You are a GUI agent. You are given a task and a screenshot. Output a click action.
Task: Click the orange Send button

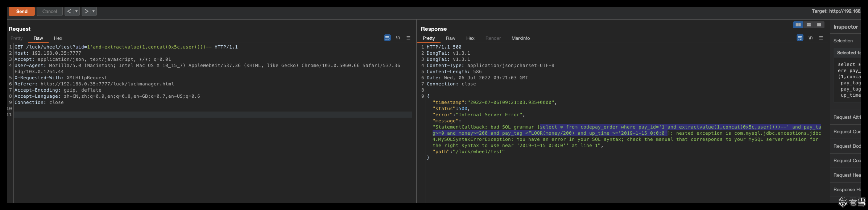(x=22, y=11)
